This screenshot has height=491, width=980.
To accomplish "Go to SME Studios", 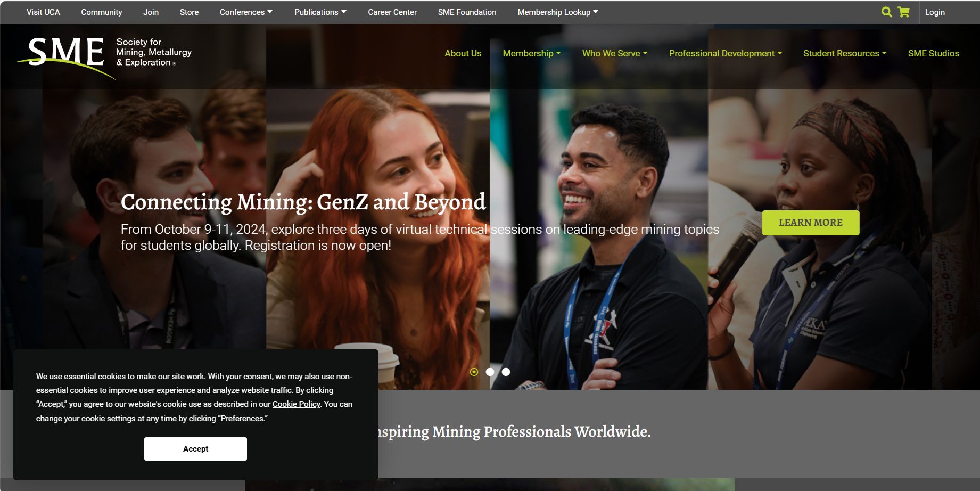I will 933,53.
